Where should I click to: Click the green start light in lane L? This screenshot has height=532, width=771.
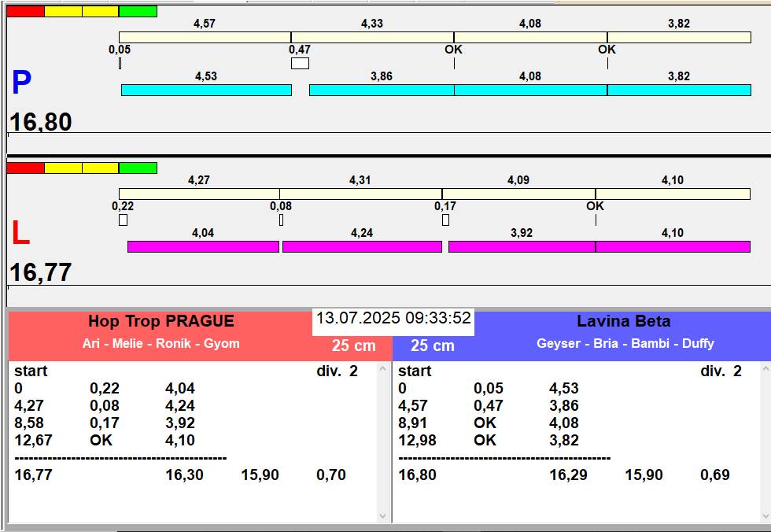coord(138,168)
